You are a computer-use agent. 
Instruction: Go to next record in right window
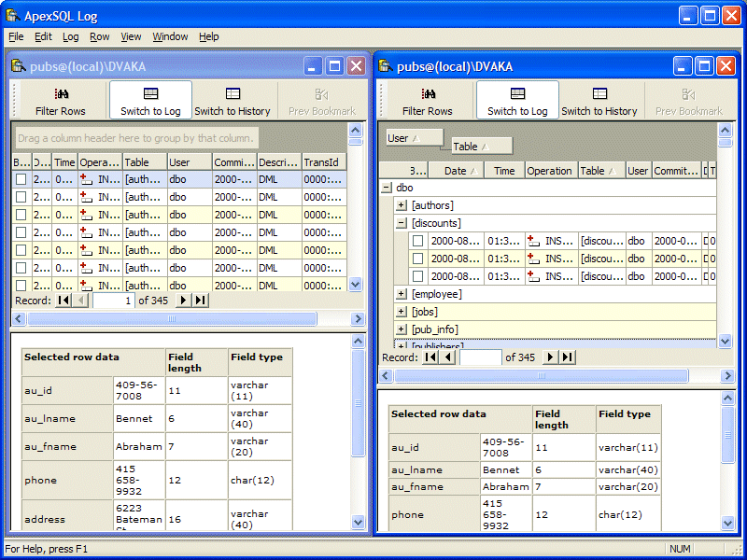click(550, 357)
